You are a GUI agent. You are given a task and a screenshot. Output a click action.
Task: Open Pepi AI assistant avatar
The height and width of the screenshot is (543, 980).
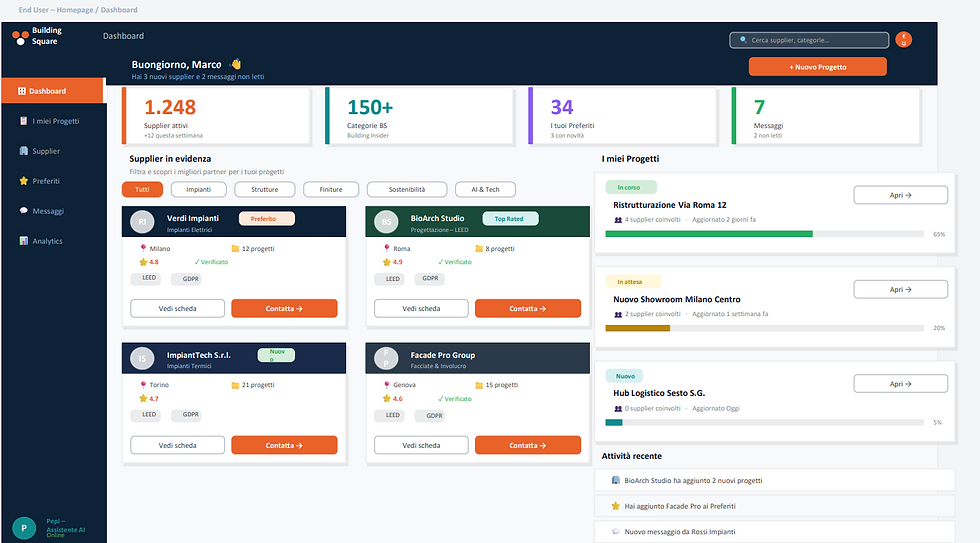click(x=24, y=528)
